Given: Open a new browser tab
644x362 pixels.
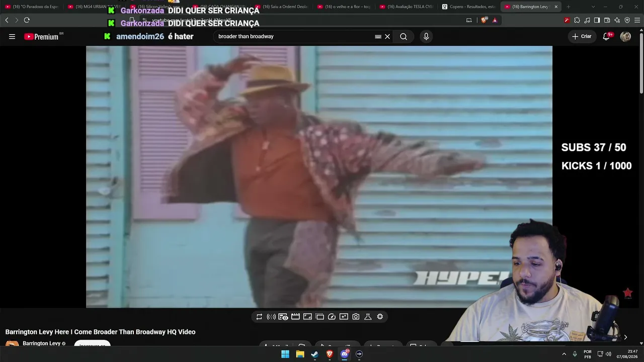Looking at the screenshot, I should (569, 7).
